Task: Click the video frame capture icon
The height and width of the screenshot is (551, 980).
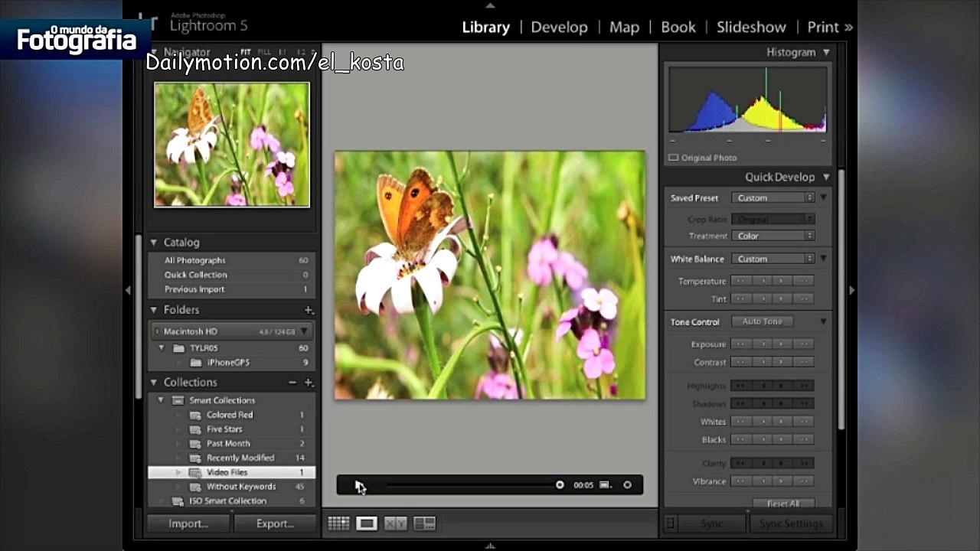Action: point(606,485)
